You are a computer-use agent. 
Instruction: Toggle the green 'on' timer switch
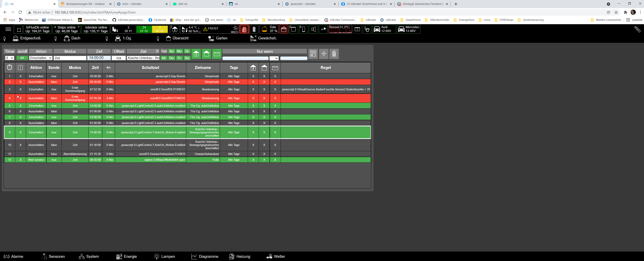[22, 58]
